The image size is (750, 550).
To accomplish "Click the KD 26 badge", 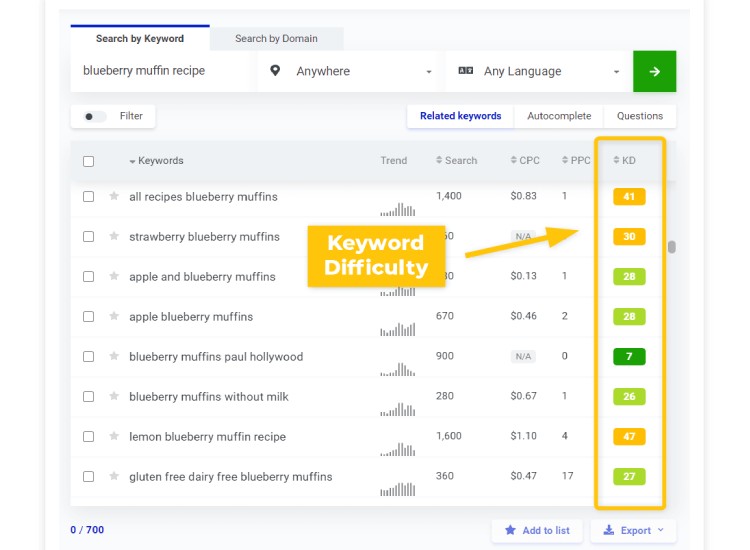I will click(629, 396).
